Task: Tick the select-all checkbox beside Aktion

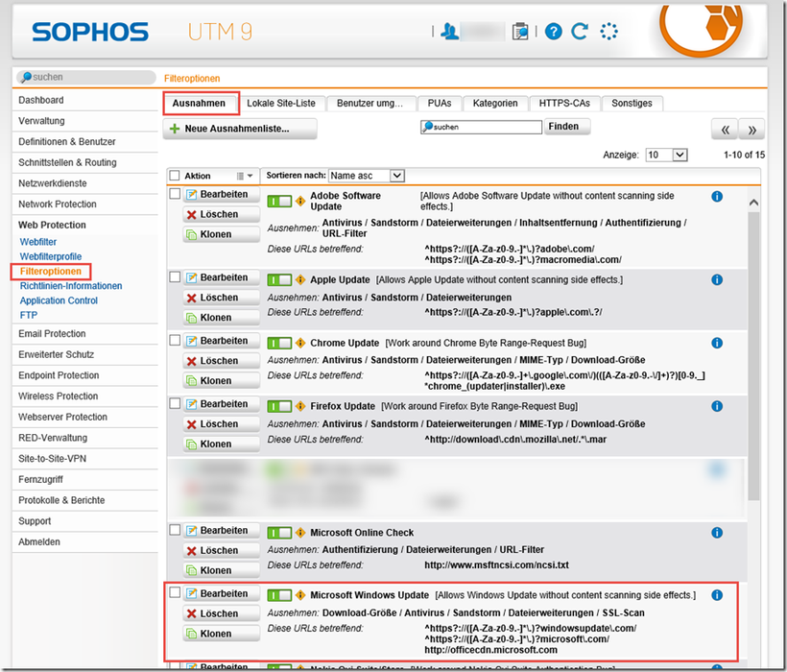Action: (x=175, y=176)
